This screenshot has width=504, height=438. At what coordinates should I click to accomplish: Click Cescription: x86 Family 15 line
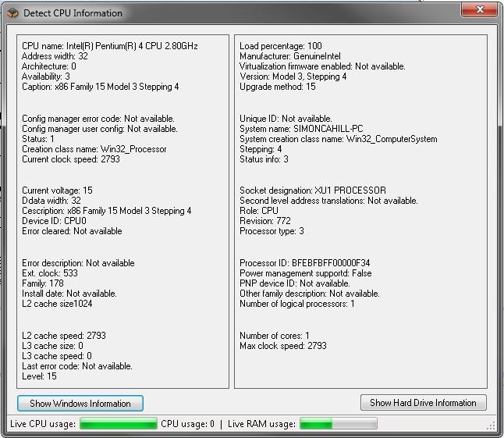tap(106, 211)
